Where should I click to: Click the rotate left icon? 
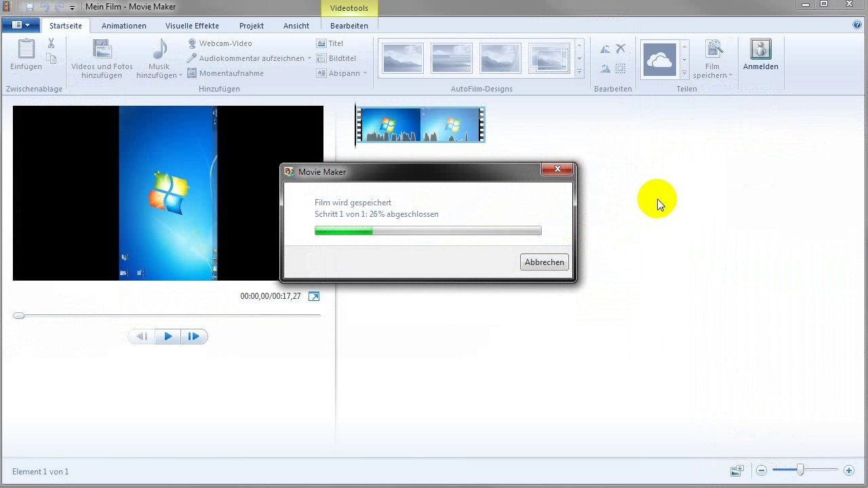[605, 49]
